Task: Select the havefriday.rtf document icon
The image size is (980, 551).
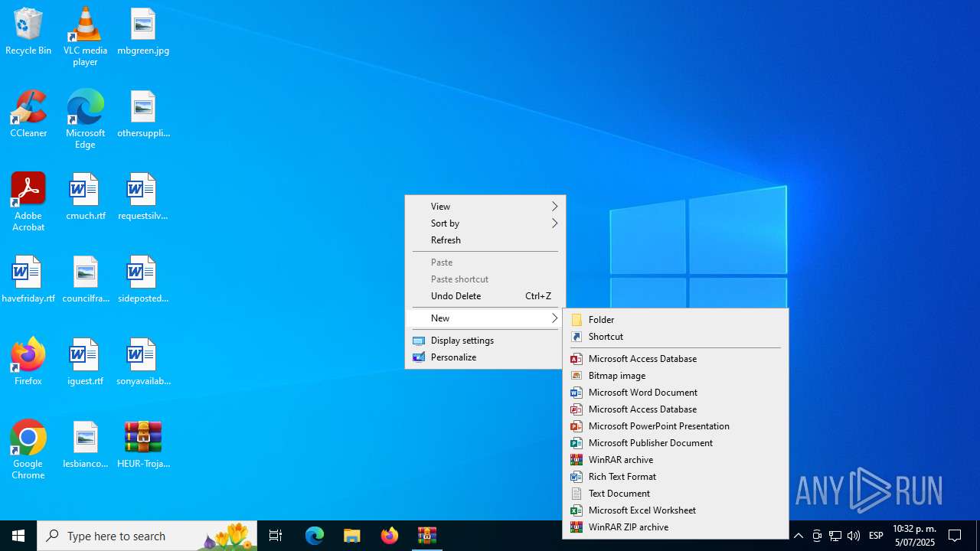Action: point(28,279)
